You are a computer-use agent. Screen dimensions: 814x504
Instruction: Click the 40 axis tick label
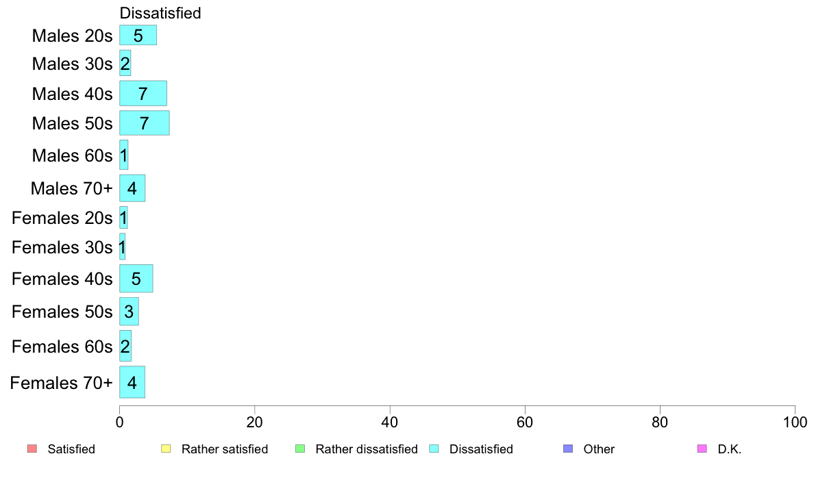tap(390, 423)
